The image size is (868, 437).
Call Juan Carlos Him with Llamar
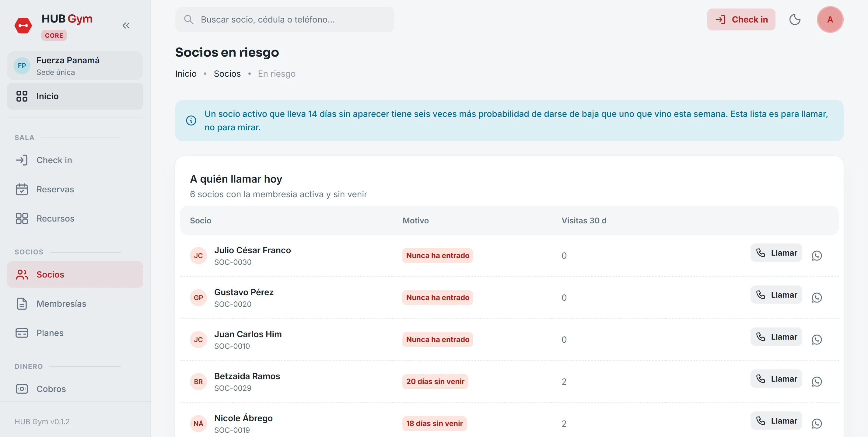tap(776, 337)
